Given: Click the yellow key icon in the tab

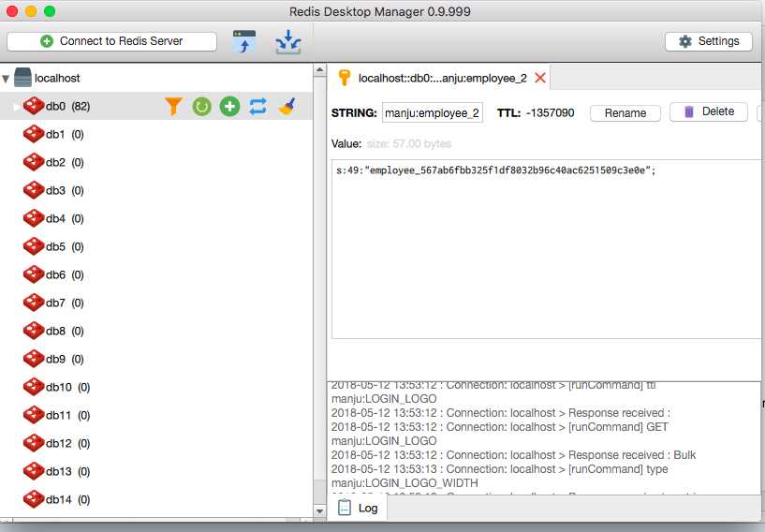Looking at the screenshot, I should click(x=344, y=78).
